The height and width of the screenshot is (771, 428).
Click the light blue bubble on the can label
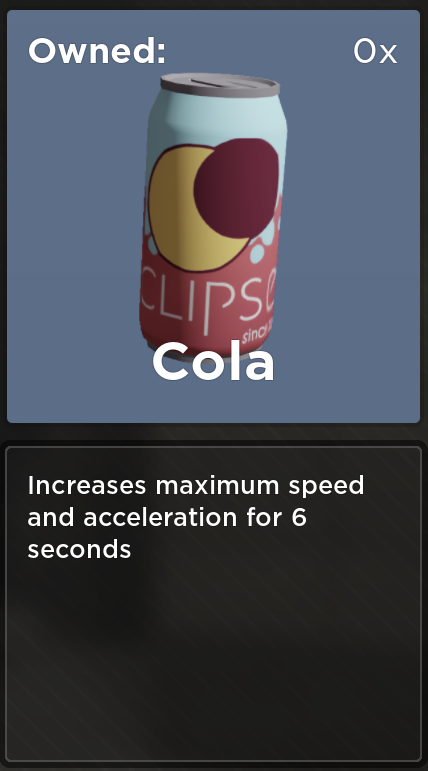coord(257,254)
